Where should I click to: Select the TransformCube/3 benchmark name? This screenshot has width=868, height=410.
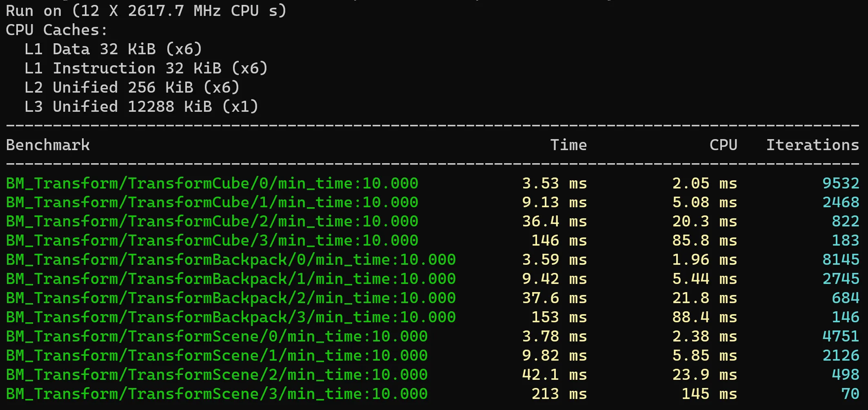[x=212, y=241]
